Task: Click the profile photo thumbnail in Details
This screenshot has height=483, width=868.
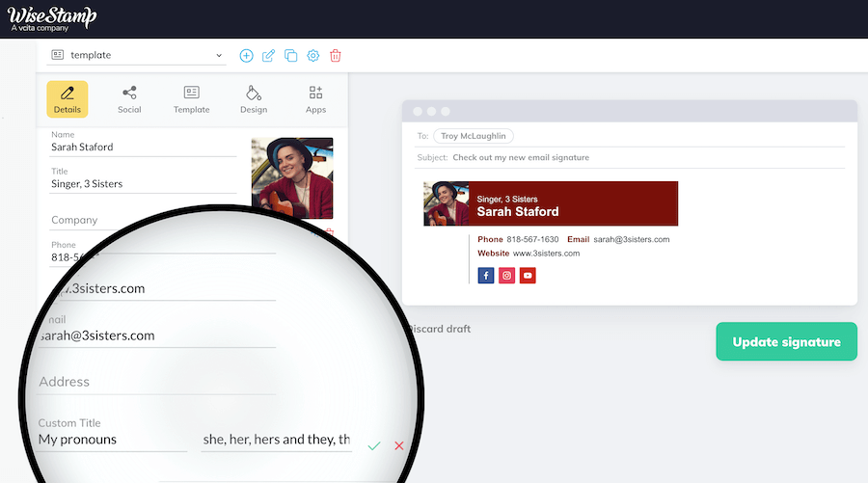Action: (x=292, y=178)
